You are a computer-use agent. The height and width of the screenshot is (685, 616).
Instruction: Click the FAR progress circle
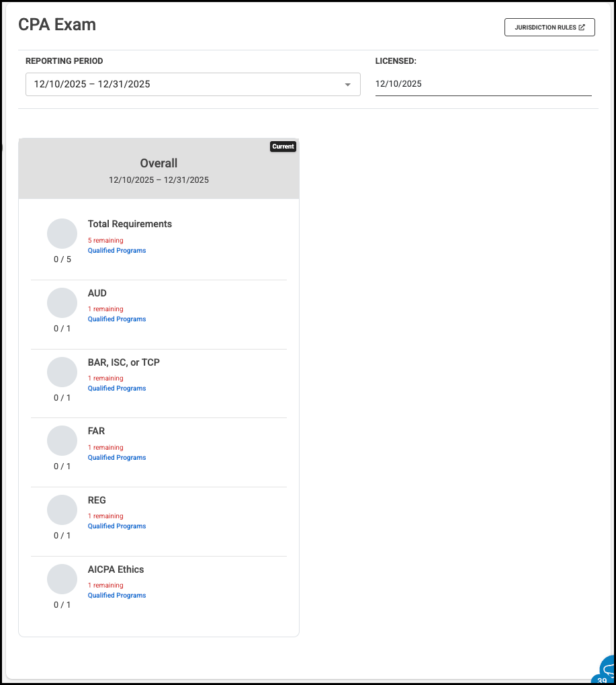click(x=62, y=441)
